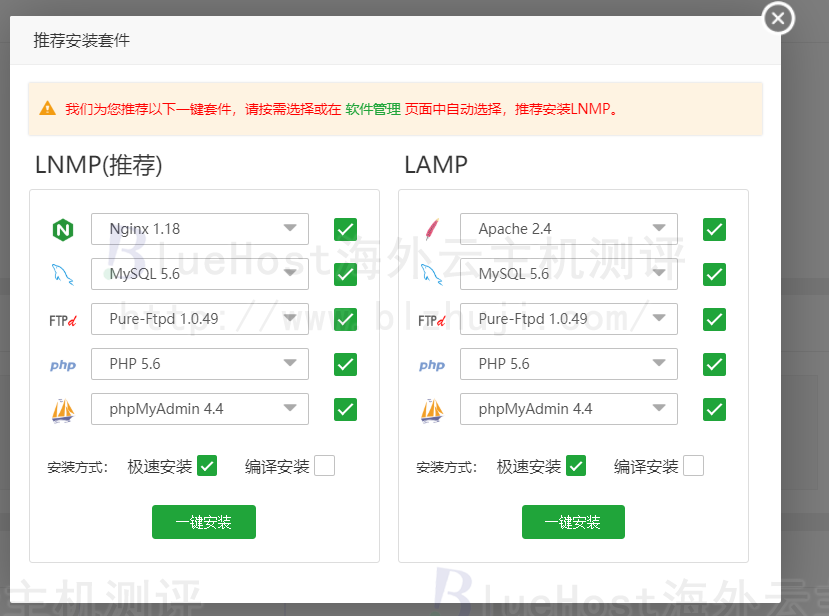The height and width of the screenshot is (616, 829).
Task: Open the LNMP PHP 5.6 dropdown
Action: (x=200, y=364)
